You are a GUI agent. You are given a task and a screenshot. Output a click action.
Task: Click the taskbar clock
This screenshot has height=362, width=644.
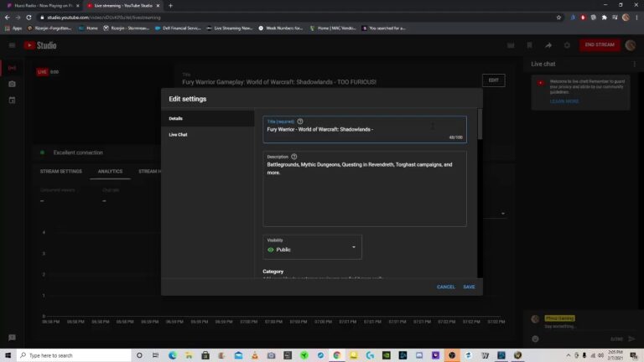click(615, 355)
